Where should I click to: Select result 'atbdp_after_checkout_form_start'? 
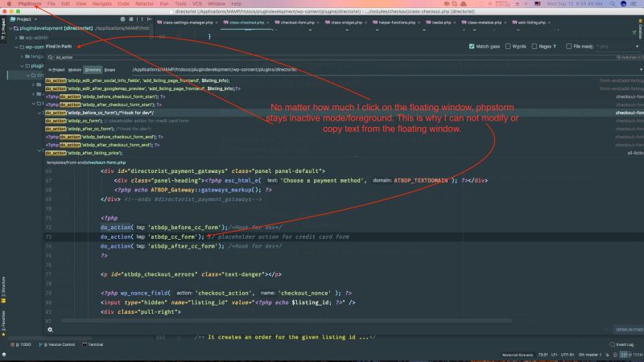tap(345, 105)
